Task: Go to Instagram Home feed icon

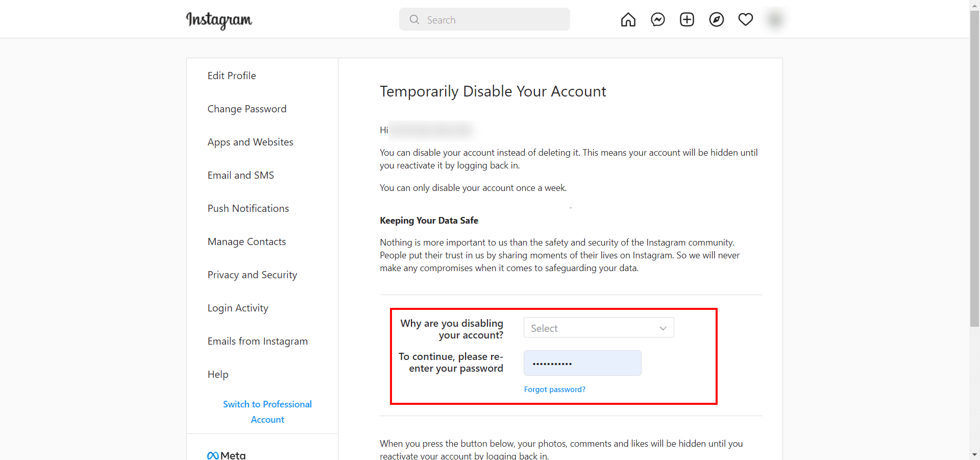Action: 628,20
